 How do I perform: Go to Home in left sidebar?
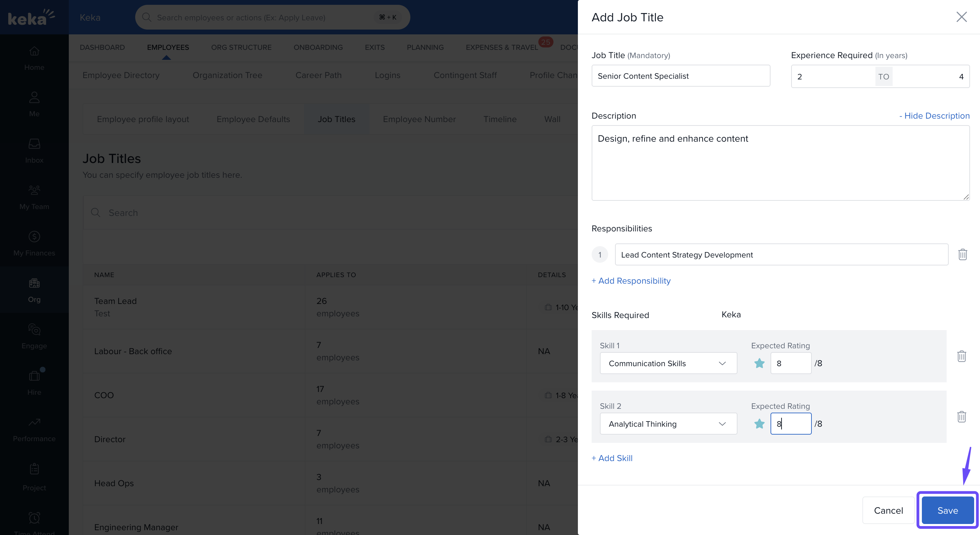click(34, 58)
